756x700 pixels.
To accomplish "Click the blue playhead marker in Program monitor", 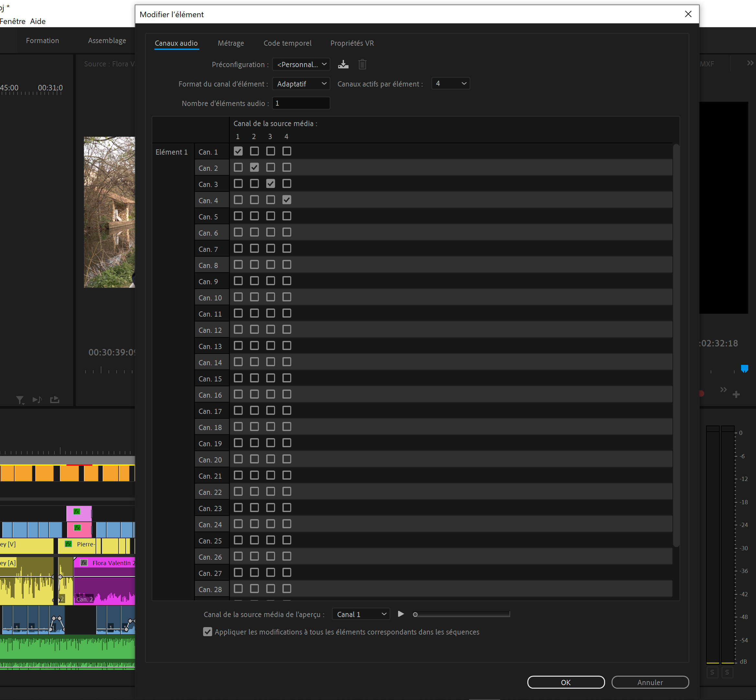I will click(744, 368).
